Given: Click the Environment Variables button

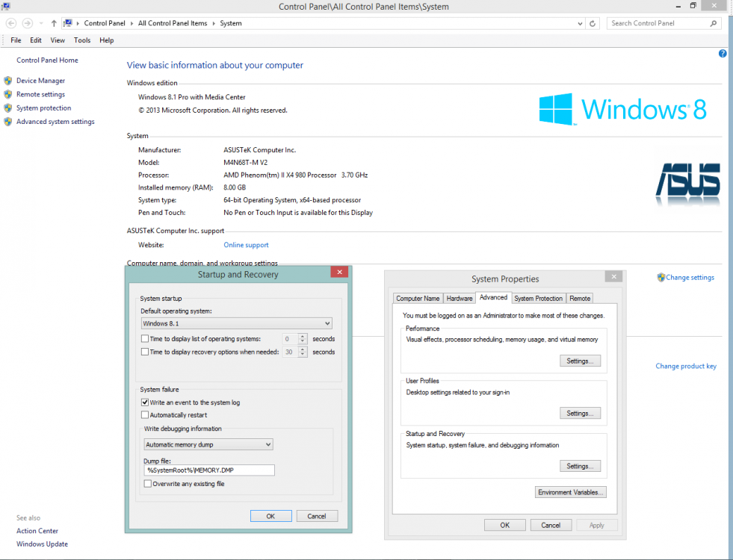Looking at the screenshot, I should 570,491.
